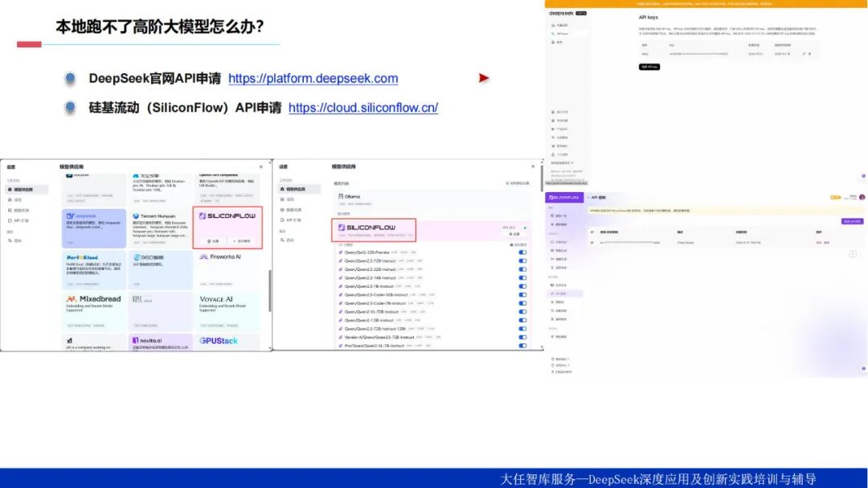Toggle the Qwen/Qwen2.5-14B-Instruct model switch
This screenshot has height=488, width=868.
coord(522,278)
